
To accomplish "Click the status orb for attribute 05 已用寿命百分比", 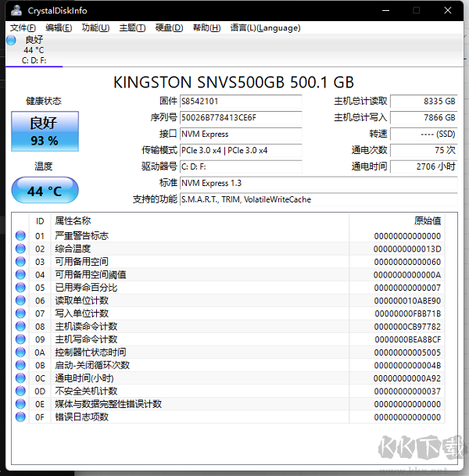I will coord(20,288).
